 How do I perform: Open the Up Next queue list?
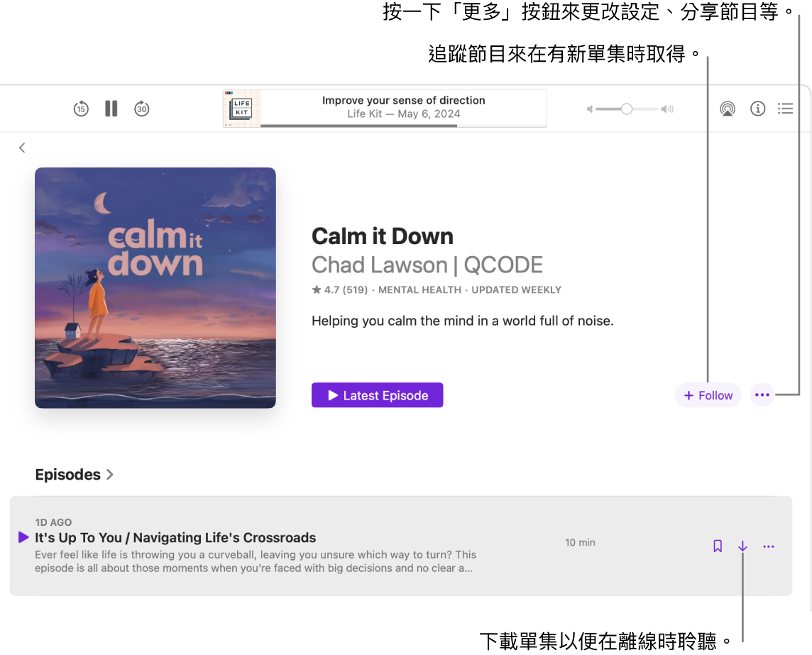point(785,109)
